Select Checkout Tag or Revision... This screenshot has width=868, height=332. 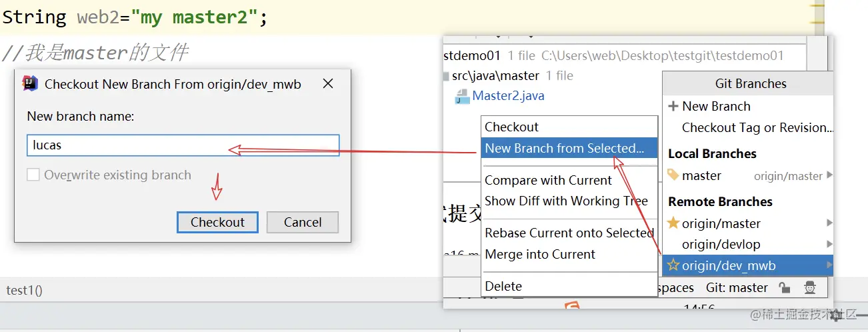(748, 127)
